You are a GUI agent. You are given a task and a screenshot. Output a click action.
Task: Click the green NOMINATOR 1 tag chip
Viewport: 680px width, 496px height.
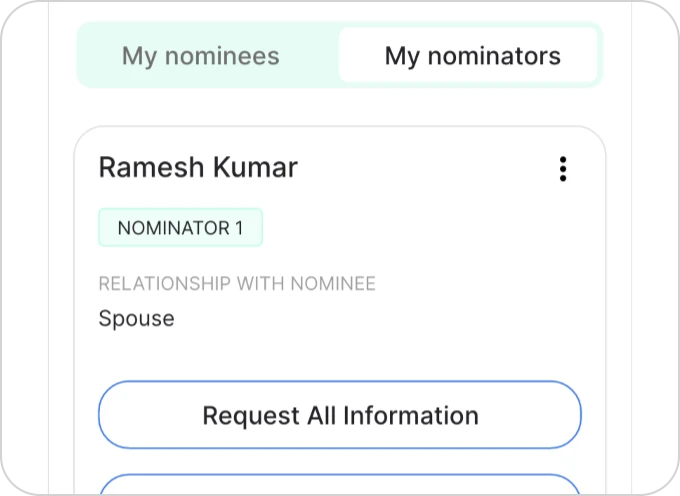(x=180, y=228)
